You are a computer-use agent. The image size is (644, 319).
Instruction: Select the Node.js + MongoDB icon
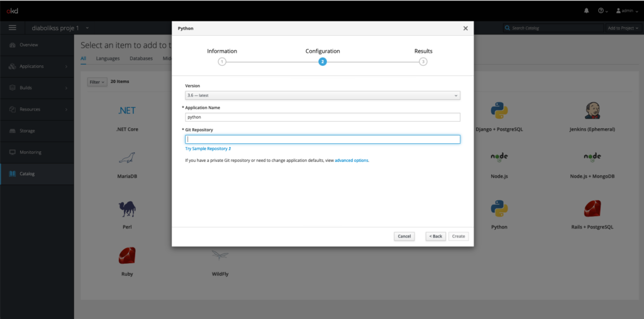pyautogui.click(x=592, y=158)
